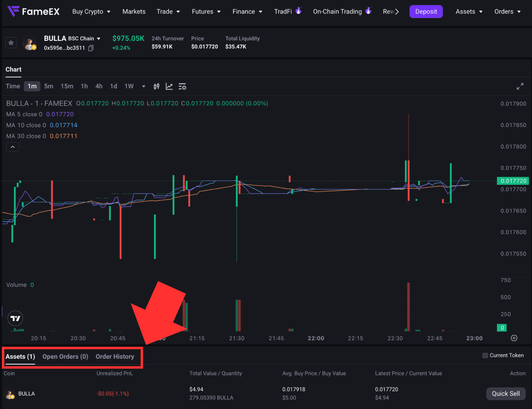Click the $975.05K market cap value
The image size is (532, 409).
[128, 38]
